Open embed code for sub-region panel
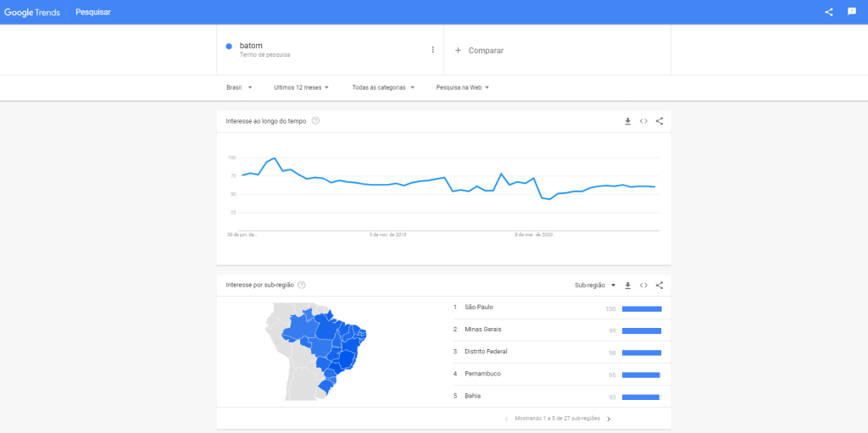The height and width of the screenshot is (433, 868). pyautogui.click(x=643, y=286)
